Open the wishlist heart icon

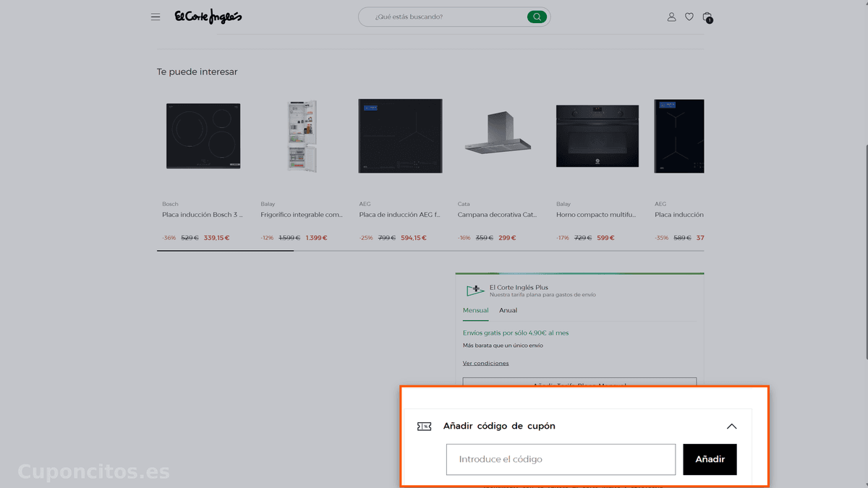coord(689,17)
